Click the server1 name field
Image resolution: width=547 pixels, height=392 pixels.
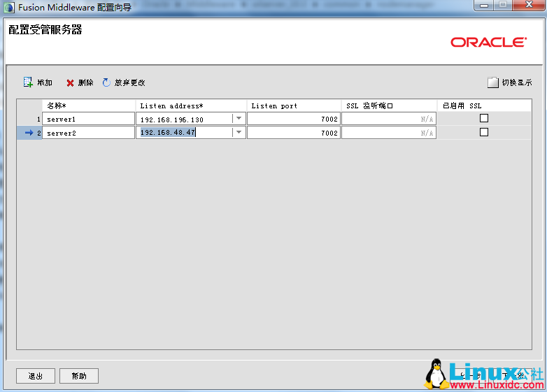click(x=89, y=119)
